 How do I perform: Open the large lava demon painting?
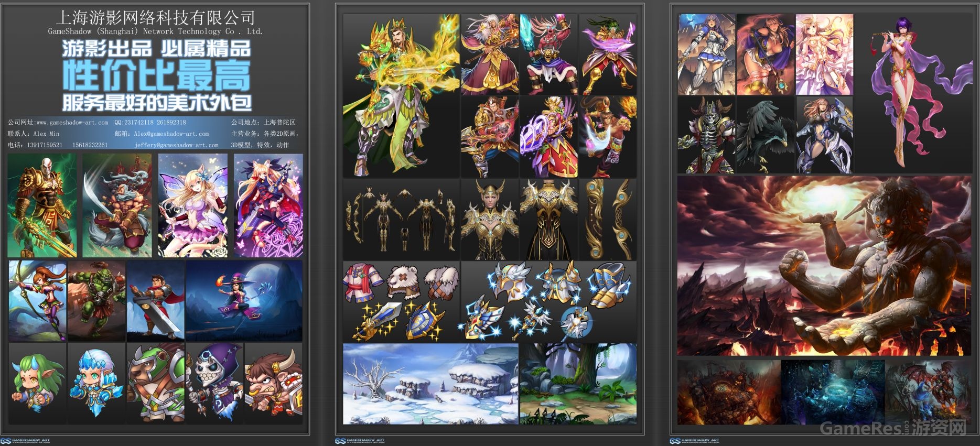point(824,266)
